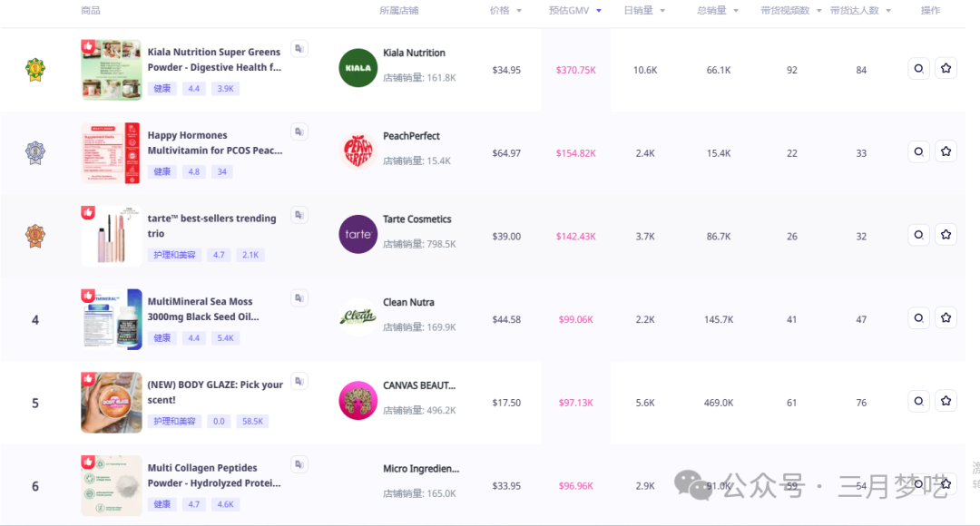Open MultiMineral Sea Moss product thumbnail
The width and height of the screenshot is (980, 526).
(x=111, y=318)
